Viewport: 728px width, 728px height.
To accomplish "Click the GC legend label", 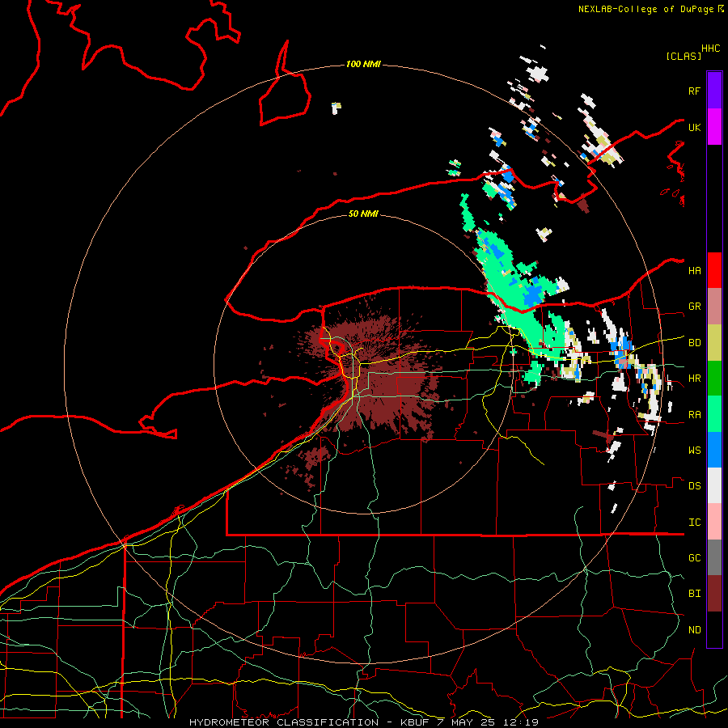I will pyautogui.click(x=694, y=558).
